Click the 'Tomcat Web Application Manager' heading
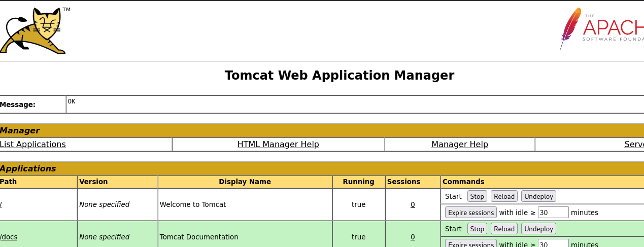 (340, 76)
